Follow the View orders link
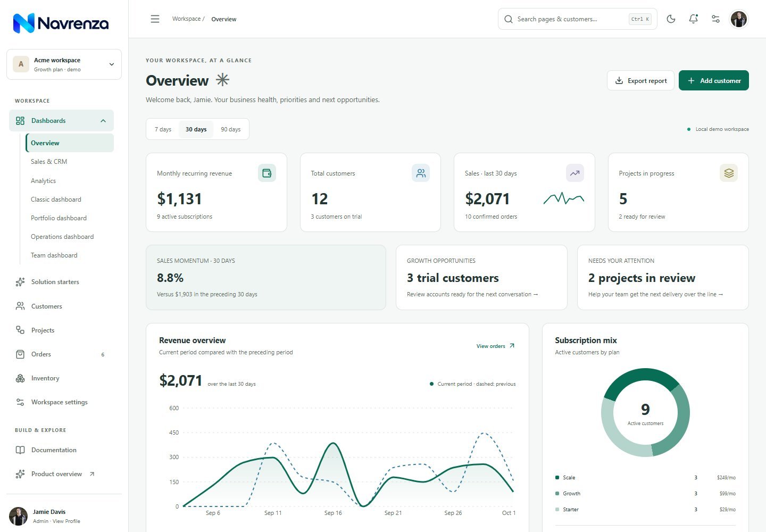This screenshot has height=532, width=766. coord(495,346)
